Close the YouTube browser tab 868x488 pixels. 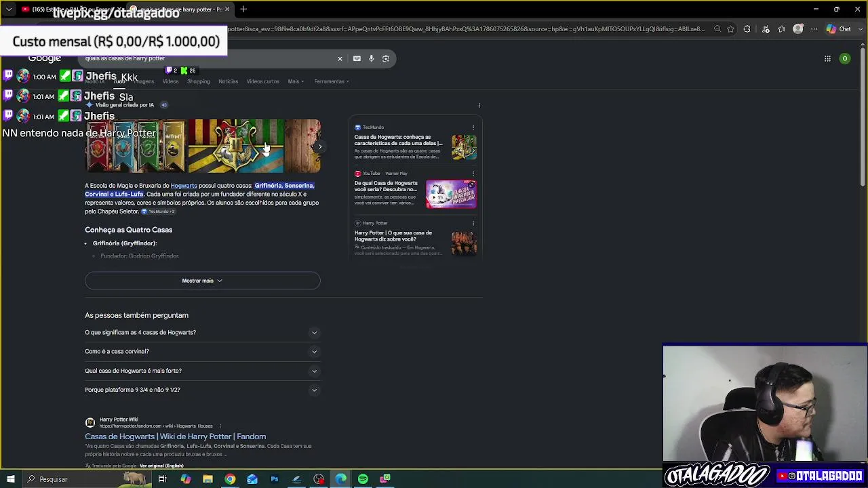coord(120,9)
